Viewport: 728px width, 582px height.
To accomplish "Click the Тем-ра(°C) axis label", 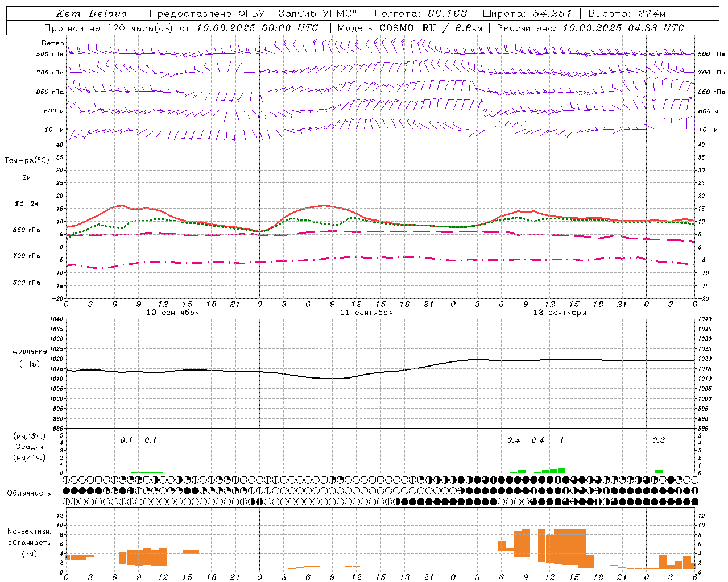I will pos(27,161).
